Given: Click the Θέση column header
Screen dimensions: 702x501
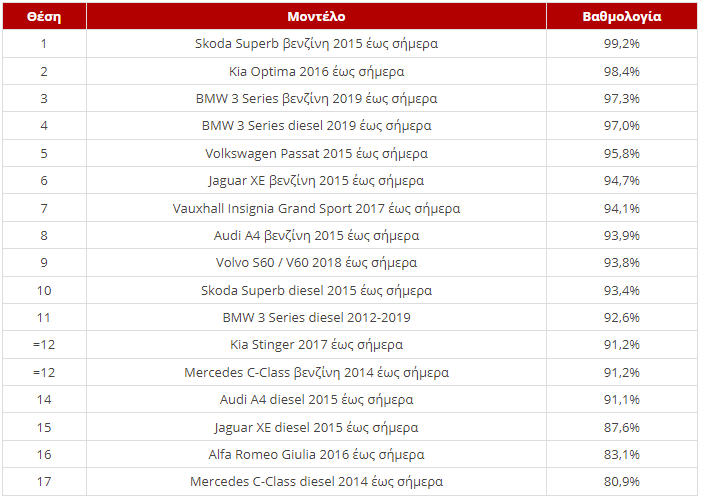Looking at the screenshot, I should click(44, 17).
